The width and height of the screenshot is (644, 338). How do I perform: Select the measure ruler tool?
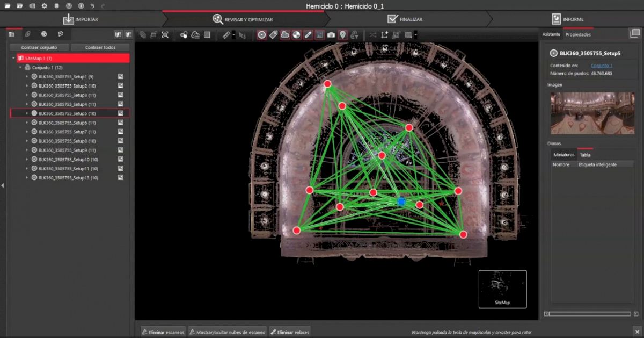click(x=226, y=35)
